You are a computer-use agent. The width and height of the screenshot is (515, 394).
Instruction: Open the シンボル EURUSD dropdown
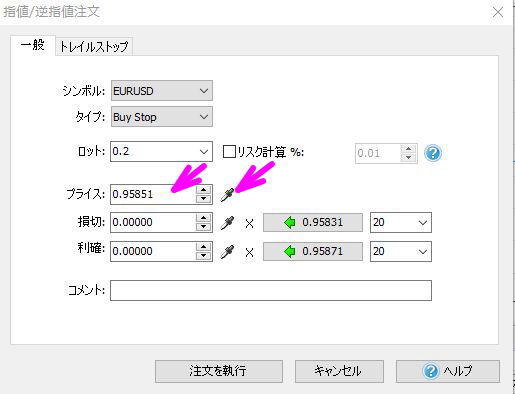[x=162, y=91]
